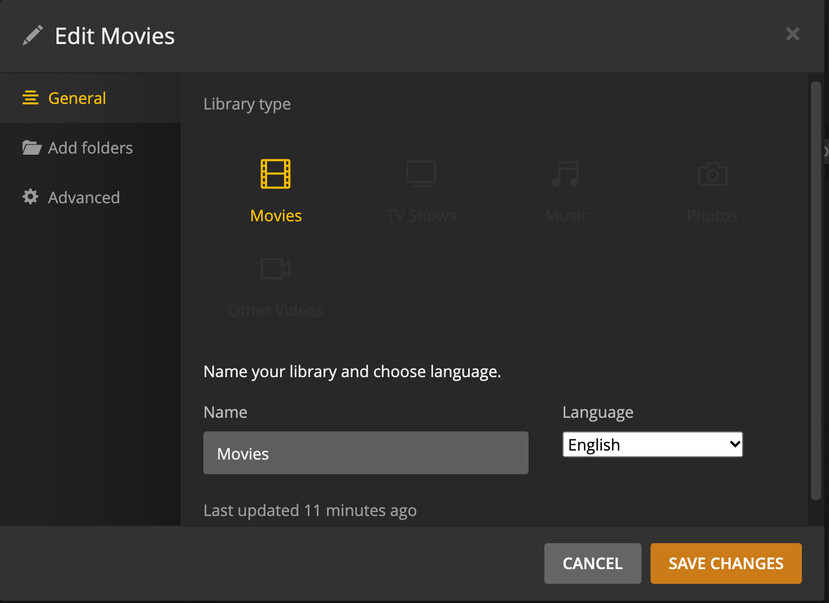829x603 pixels.
Task: Open the General tab
Action: pyautogui.click(x=90, y=98)
